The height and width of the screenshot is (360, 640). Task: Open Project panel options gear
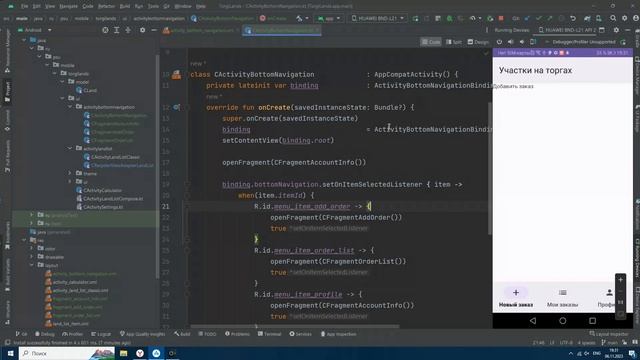142,30
